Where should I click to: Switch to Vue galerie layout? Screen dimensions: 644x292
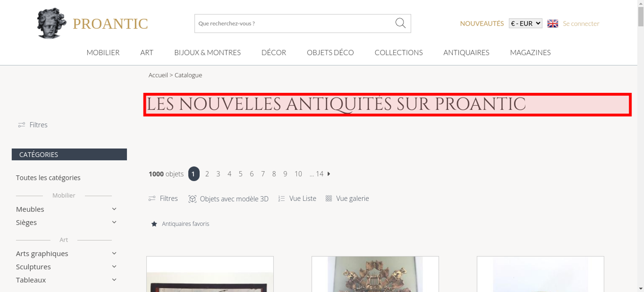[347, 198]
